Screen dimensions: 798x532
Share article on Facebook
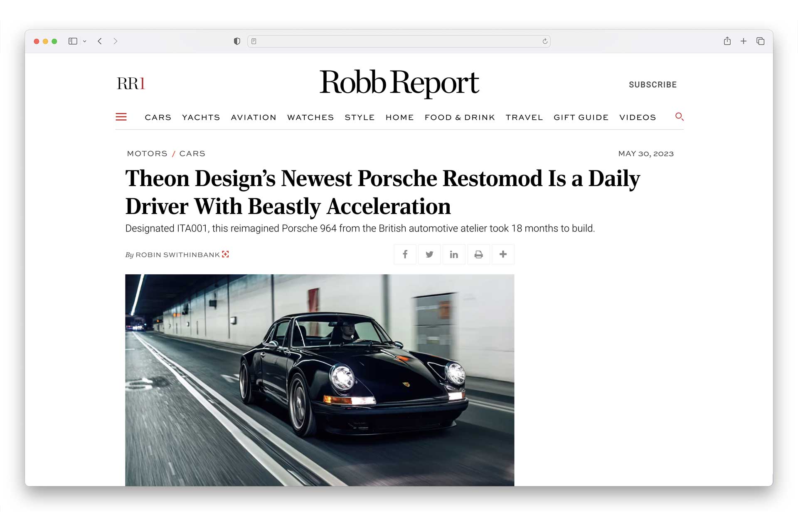tap(405, 254)
